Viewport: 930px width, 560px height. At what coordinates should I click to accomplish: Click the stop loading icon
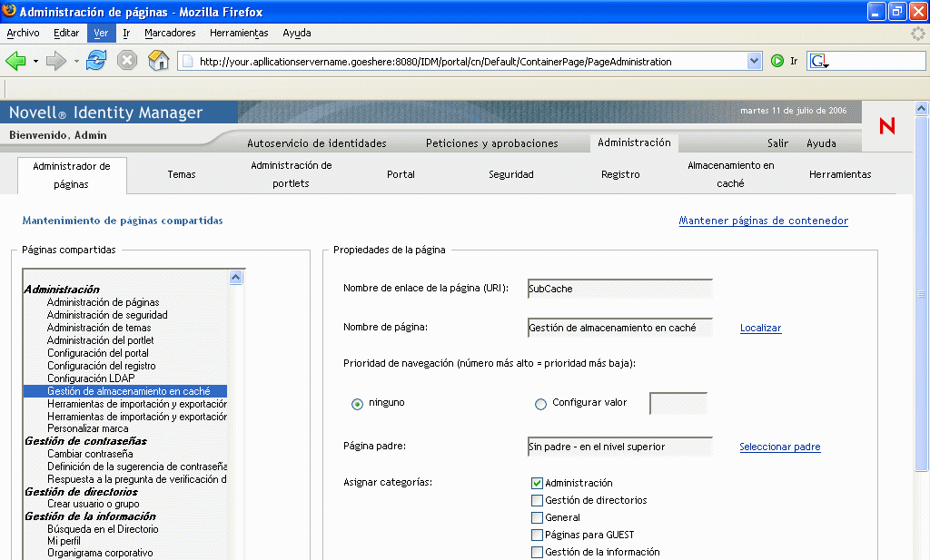tap(127, 61)
